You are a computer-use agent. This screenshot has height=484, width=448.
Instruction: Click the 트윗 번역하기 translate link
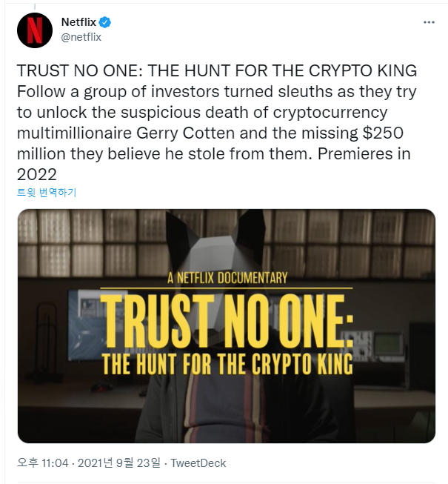click(47, 193)
